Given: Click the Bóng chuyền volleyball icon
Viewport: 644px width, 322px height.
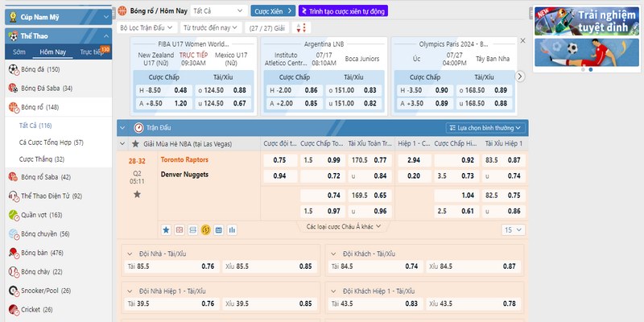Looking at the screenshot, I should pyautogui.click(x=13, y=234).
